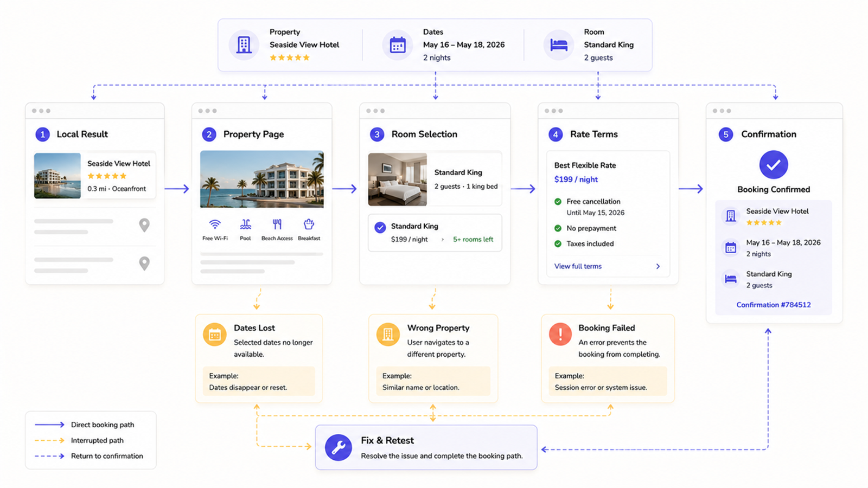Screen dimensions: 868x488
Task: Expand View full terms chevron arrow
Action: tap(658, 266)
